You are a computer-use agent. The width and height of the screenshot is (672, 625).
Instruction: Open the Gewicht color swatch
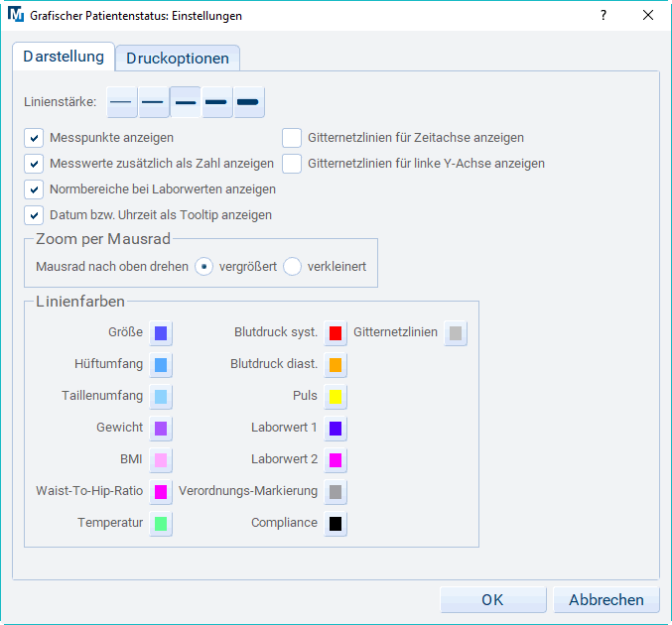(161, 428)
